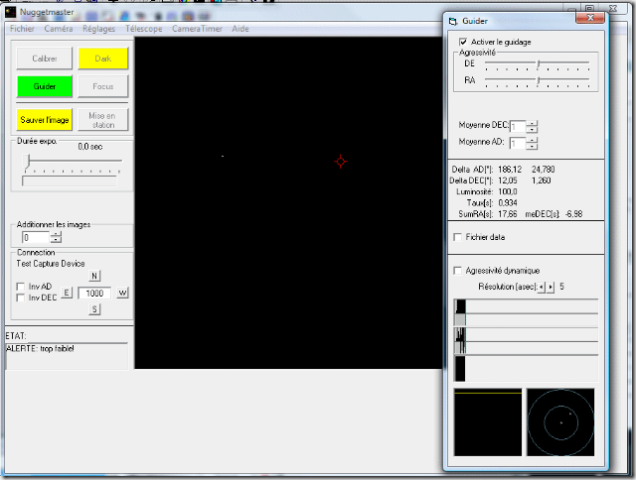This screenshot has width=636, height=480.
Task: Click the SumRA value 17,66
Action: point(507,214)
